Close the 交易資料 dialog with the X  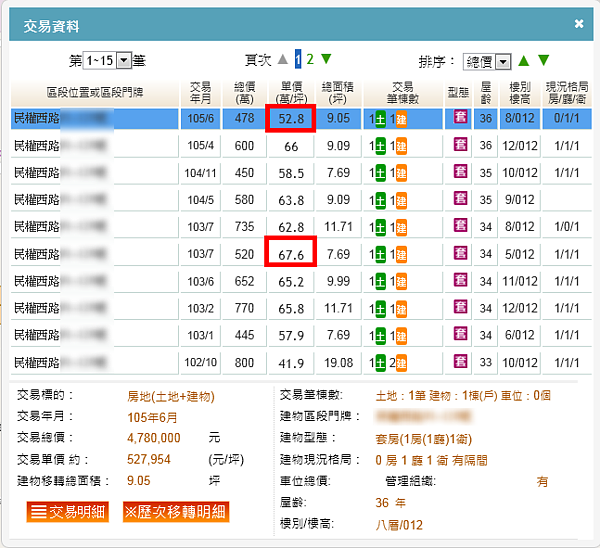(579, 24)
